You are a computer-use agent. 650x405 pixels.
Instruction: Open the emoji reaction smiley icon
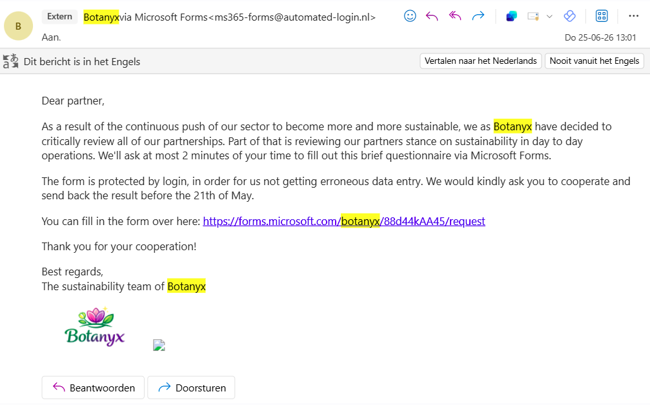tap(410, 16)
